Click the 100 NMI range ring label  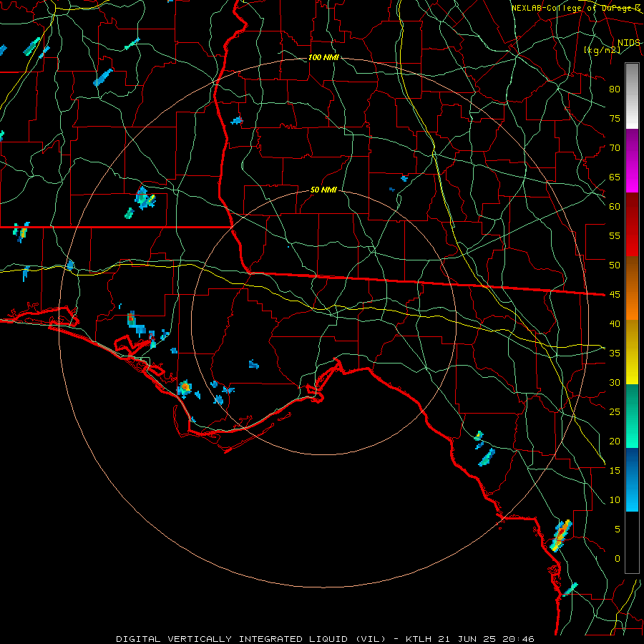[323, 57]
